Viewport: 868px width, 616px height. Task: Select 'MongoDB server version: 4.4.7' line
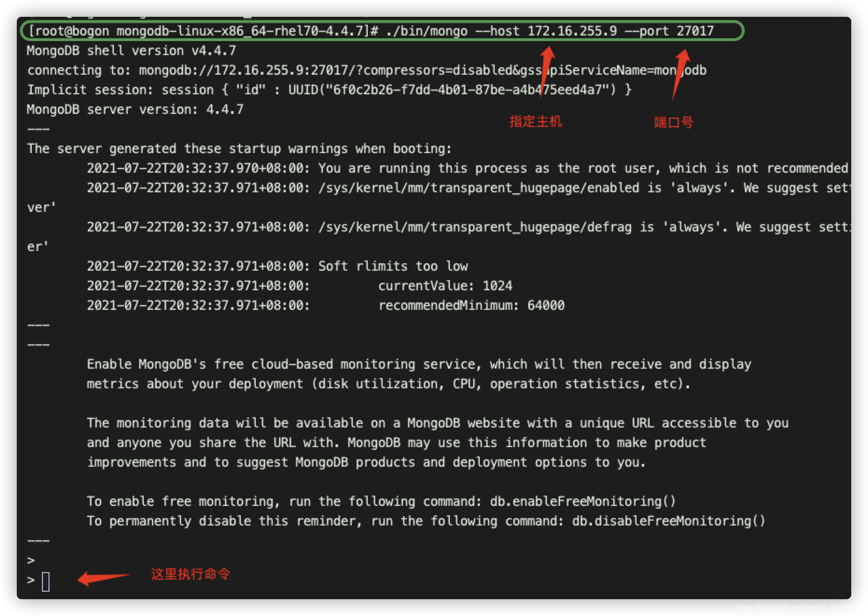pos(135,110)
